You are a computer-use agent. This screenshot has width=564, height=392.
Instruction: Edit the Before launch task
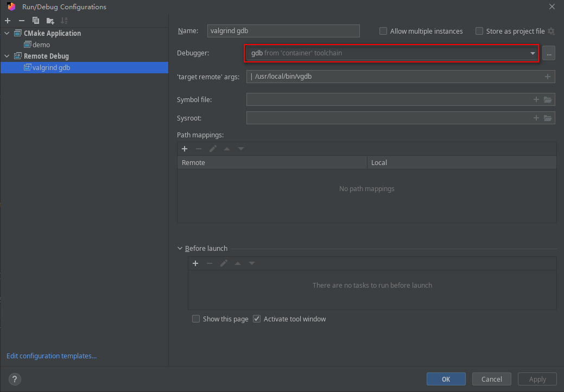tap(224, 264)
